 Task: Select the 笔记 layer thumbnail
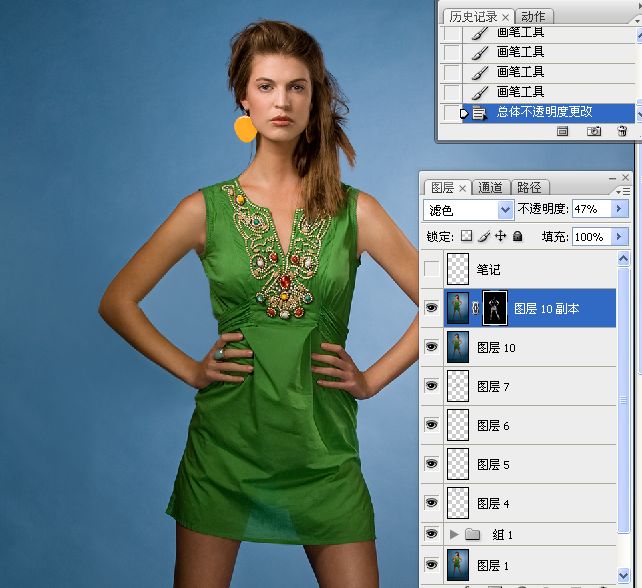point(458,269)
